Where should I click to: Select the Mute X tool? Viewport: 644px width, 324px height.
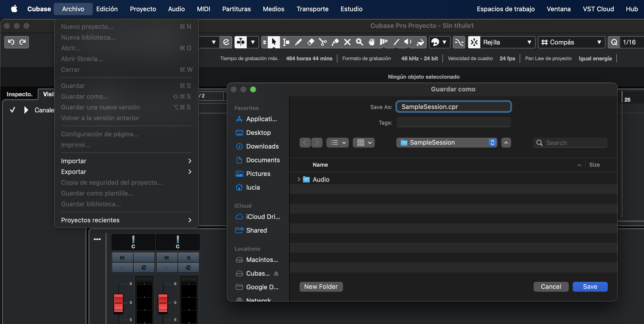pos(347,42)
